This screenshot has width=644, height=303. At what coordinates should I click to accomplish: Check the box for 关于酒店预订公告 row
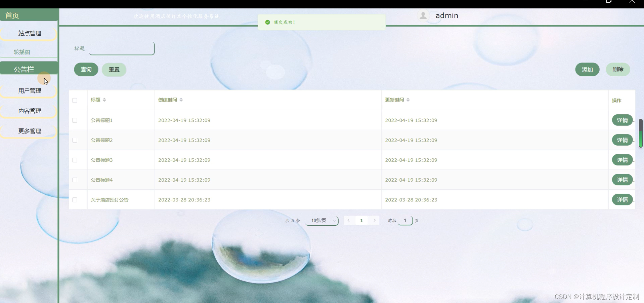pos(75,200)
